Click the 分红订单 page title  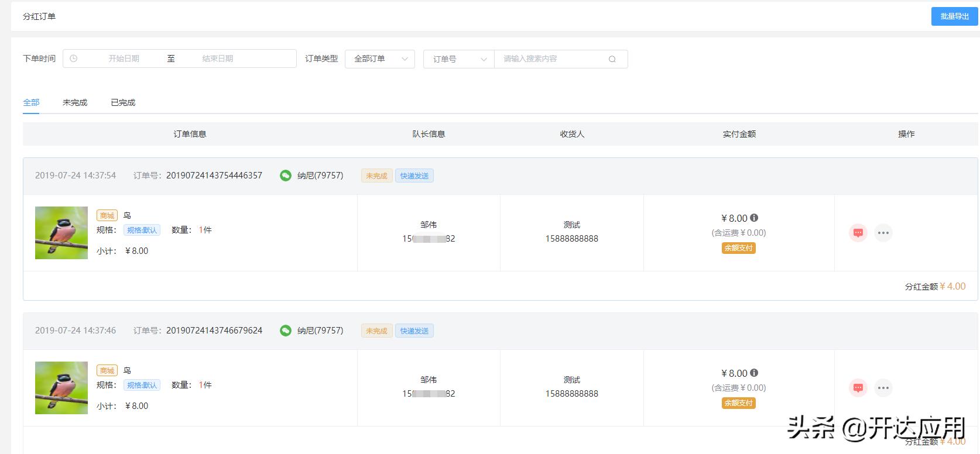click(39, 16)
